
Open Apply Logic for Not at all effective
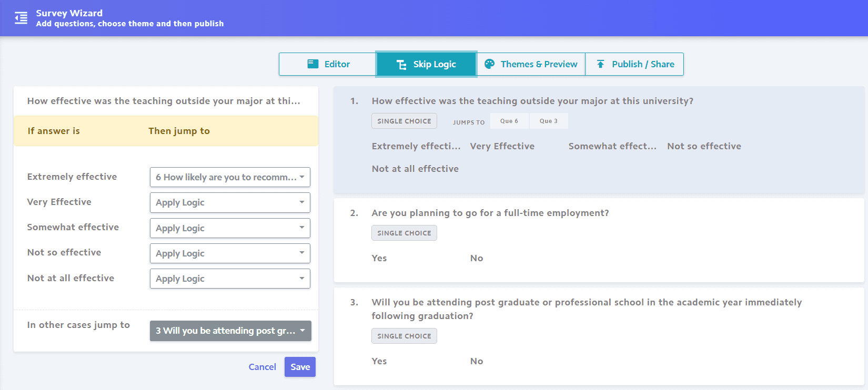230,279
